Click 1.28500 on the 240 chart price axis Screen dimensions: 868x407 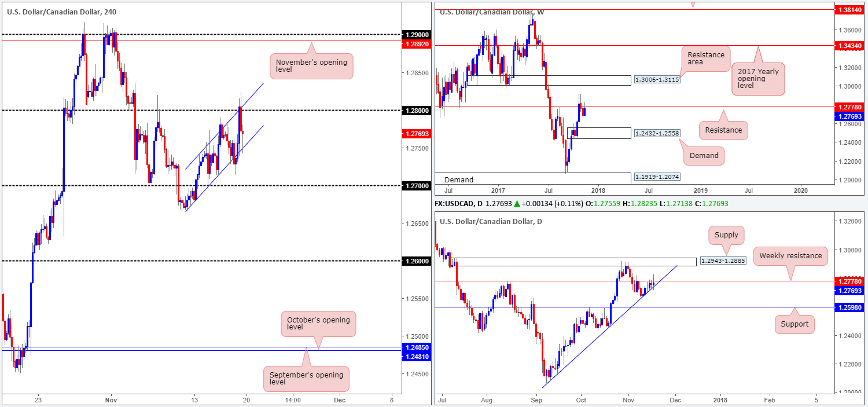point(416,73)
